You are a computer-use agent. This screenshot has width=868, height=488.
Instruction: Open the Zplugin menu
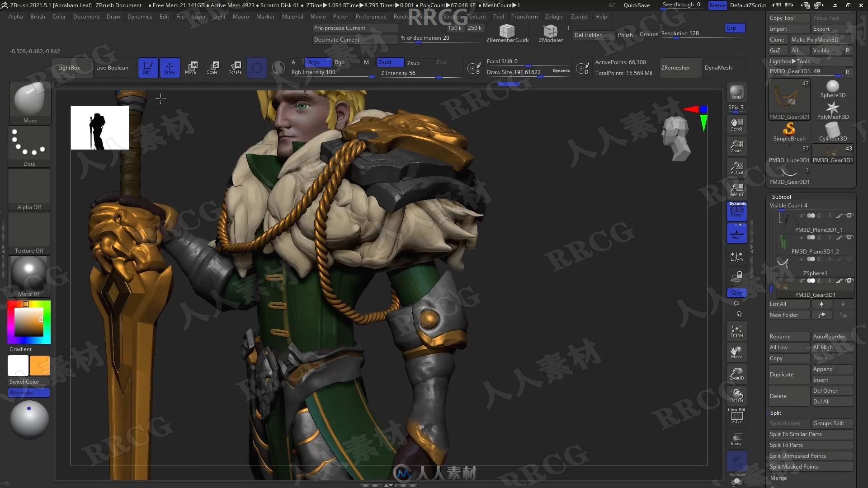coord(554,16)
